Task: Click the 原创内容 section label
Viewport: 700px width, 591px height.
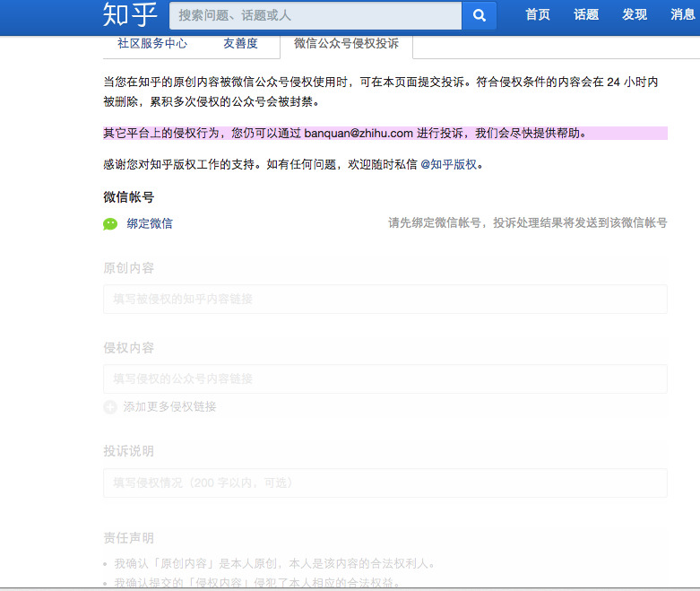Action: 128,268
